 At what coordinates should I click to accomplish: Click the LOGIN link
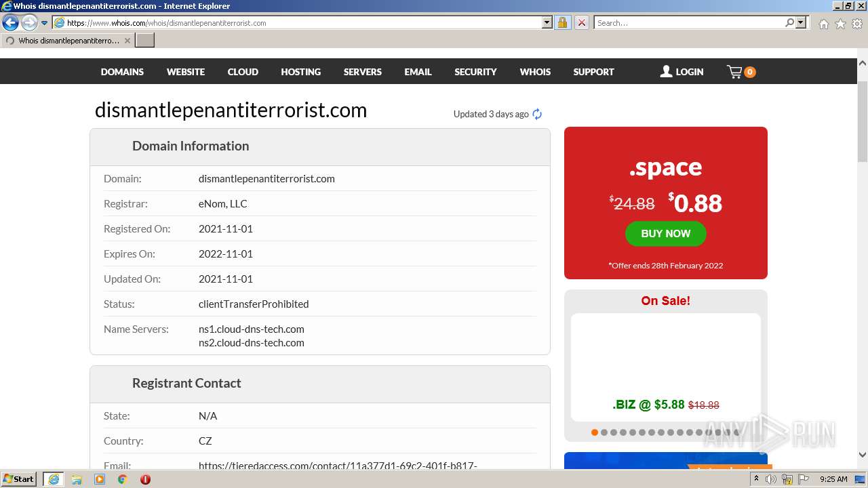[x=682, y=72]
